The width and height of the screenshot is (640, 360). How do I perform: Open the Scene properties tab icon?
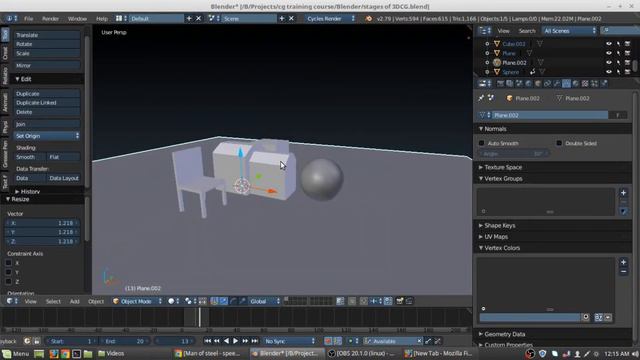point(519,84)
